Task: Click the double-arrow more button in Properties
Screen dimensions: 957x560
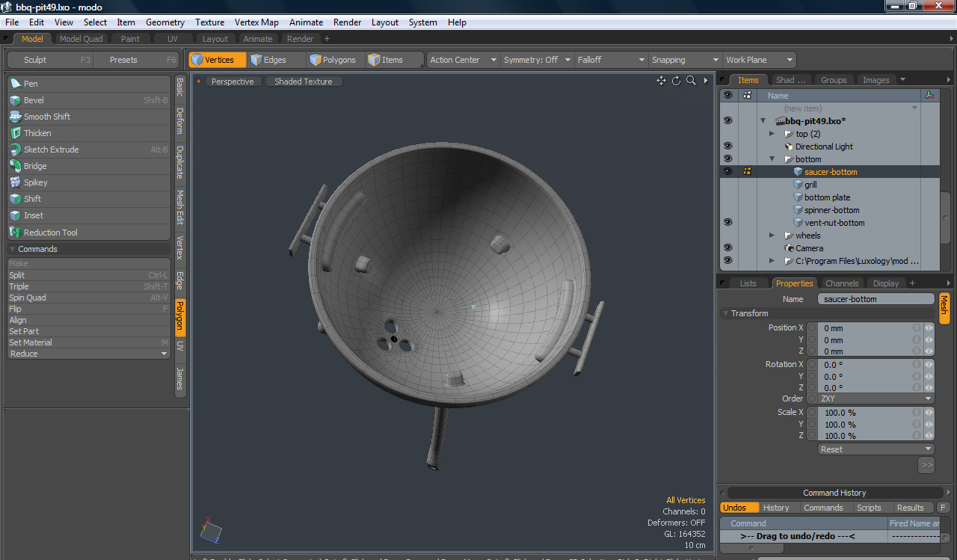Action: (x=926, y=465)
